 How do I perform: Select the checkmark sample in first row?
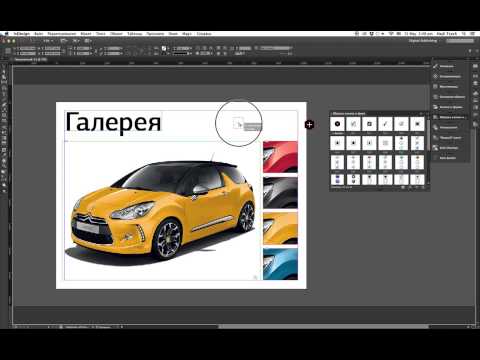tap(385, 124)
